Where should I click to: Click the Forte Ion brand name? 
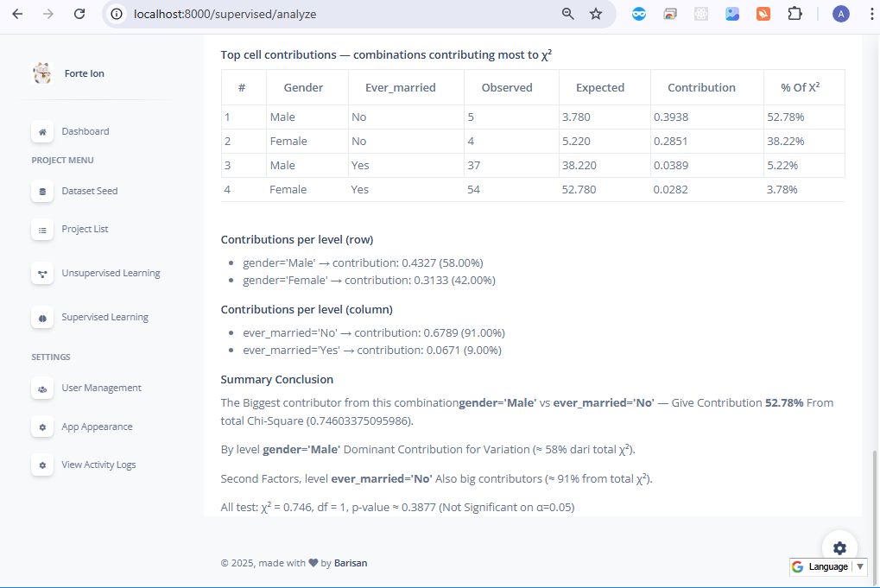tap(84, 73)
